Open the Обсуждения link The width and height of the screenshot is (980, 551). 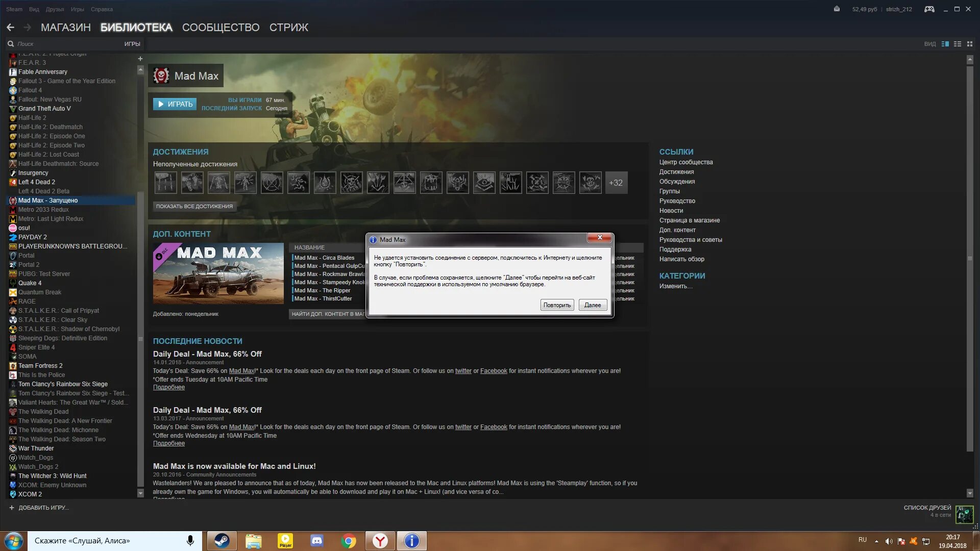click(x=677, y=182)
